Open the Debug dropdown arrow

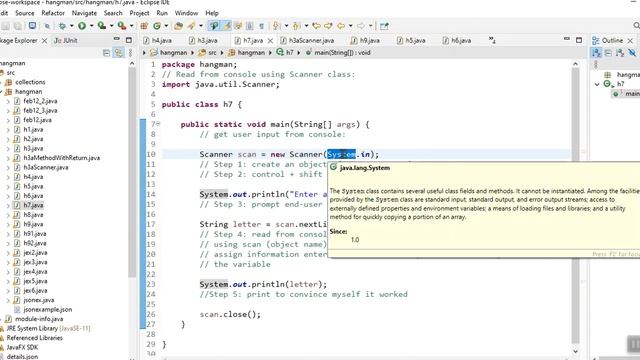(x=71, y=26)
